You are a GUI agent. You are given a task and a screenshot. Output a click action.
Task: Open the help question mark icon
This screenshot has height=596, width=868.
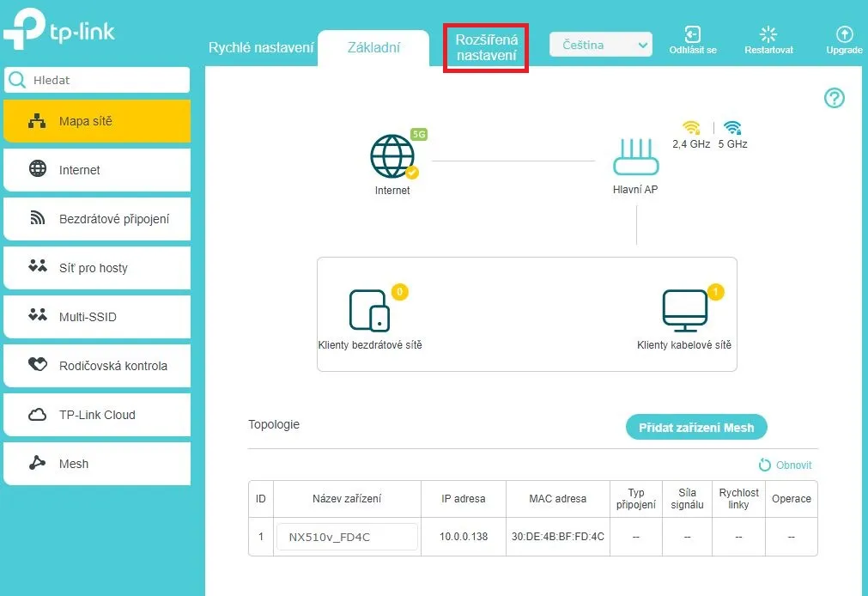[x=834, y=98]
